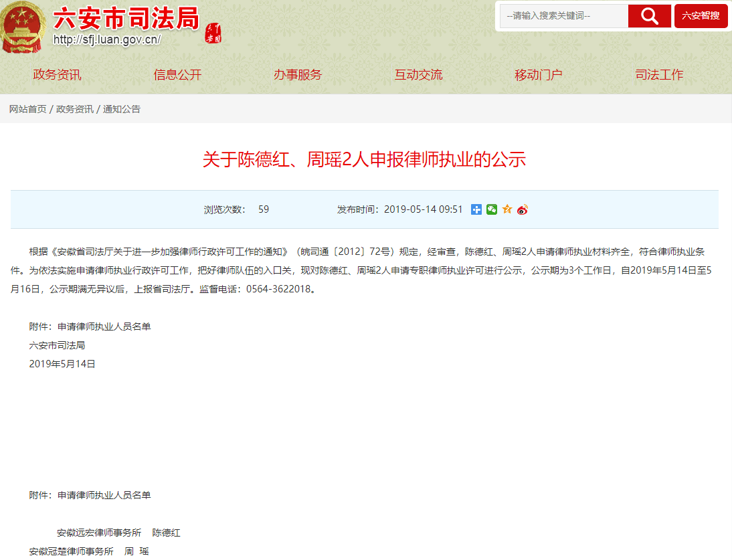Click the 皖司通〔2012〕72号 reference text
The image size is (732, 560).
pyautogui.click(x=345, y=252)
